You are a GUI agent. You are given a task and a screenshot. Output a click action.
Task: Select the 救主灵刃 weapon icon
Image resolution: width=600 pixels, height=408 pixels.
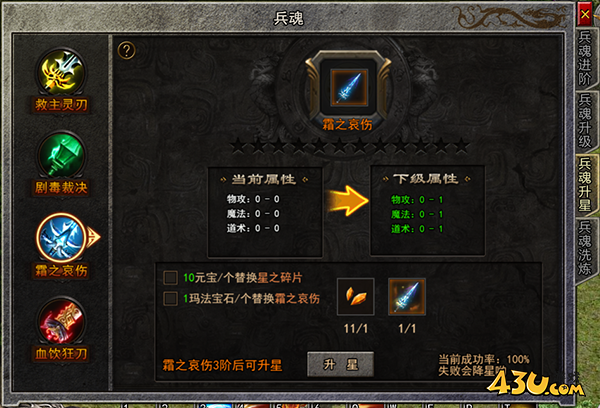pos(61,72)
